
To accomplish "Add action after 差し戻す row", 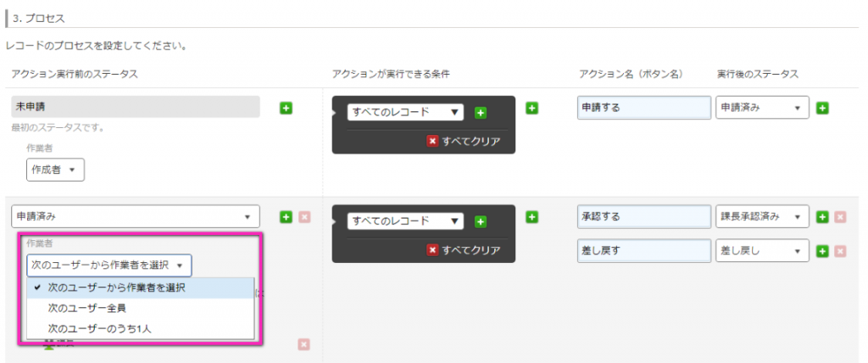I will click(822, 251).
